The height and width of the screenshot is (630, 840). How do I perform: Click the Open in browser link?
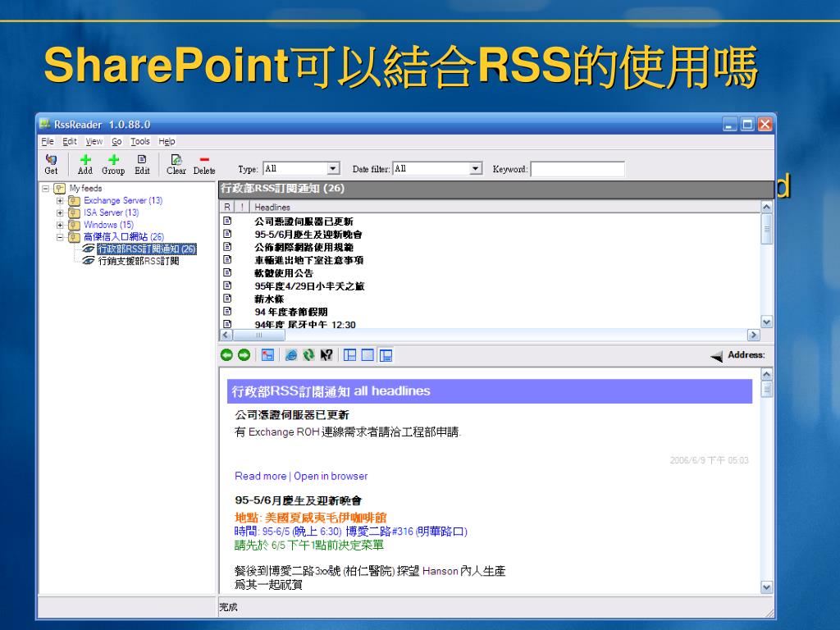pos(331,476)
